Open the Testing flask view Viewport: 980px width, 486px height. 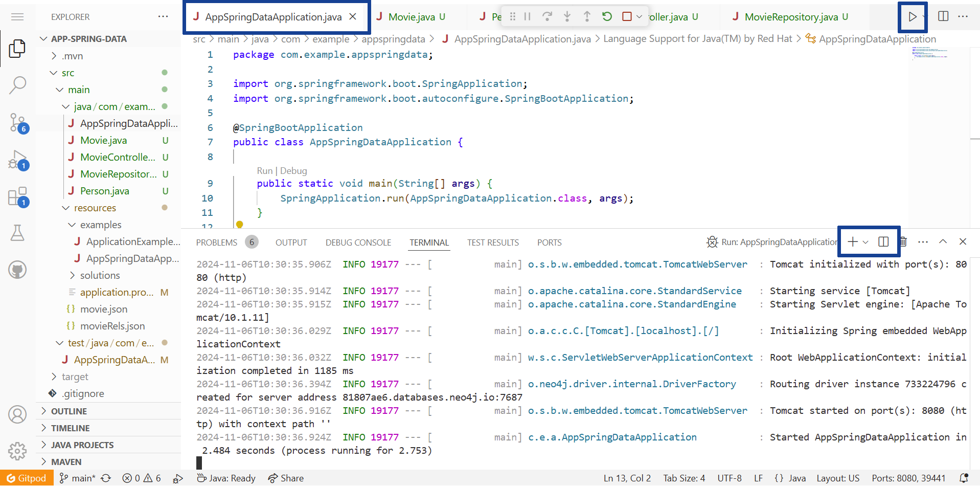coord(17,233)
